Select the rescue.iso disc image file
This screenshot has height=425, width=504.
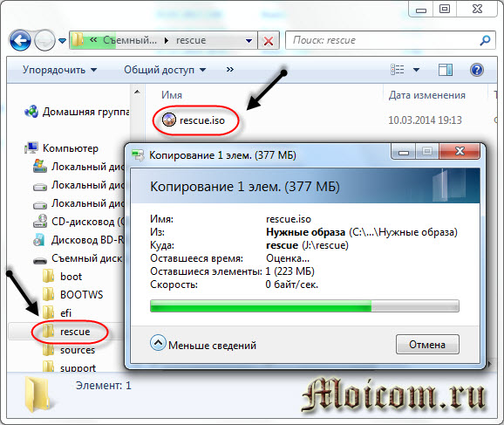click(x=194, y=120)
